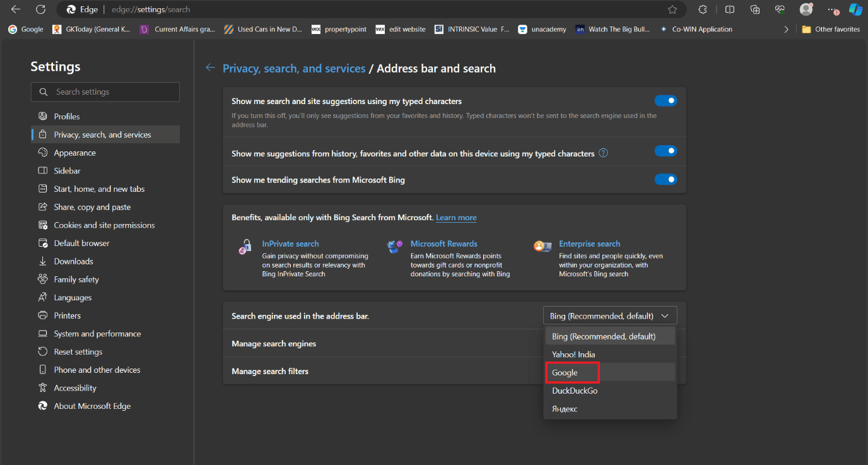Image resolution: width=868 pixels, height=465 pixels.
Task: Open Sidebar settings section
Action: [105, 170]
